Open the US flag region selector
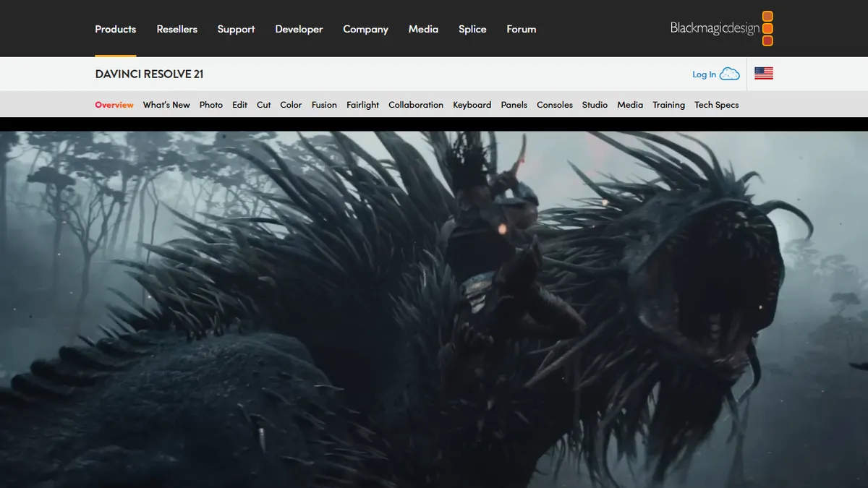The width and height of the screenshot is (868, 488). tap(764, 74)
